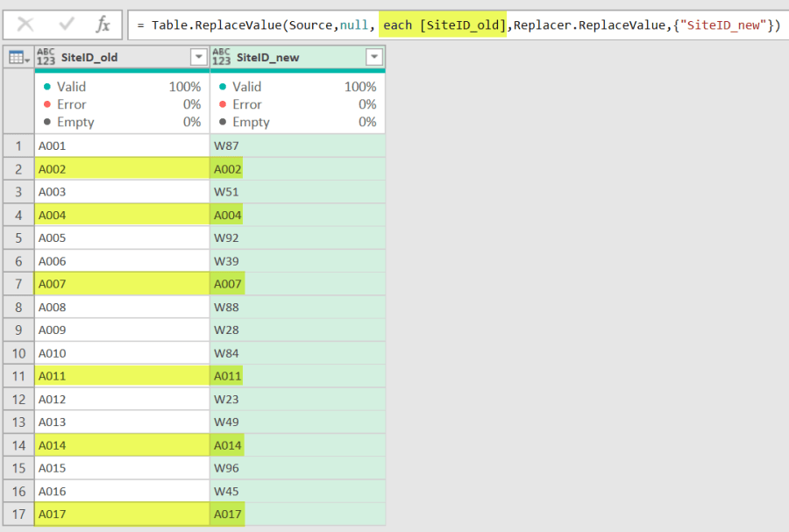Open SiteID_new column filter dropdown

(374, 57)
